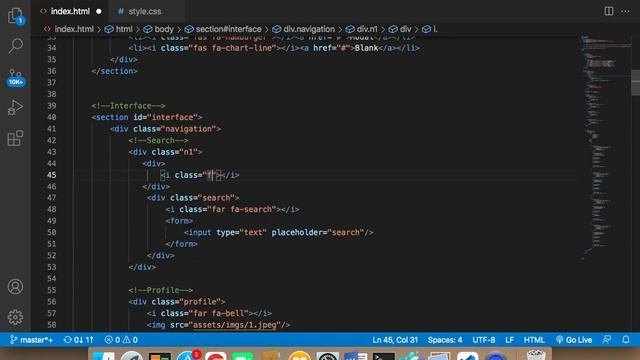Open the Run and Debug view
Screen dimensions: 640x360
pos(16,107)
